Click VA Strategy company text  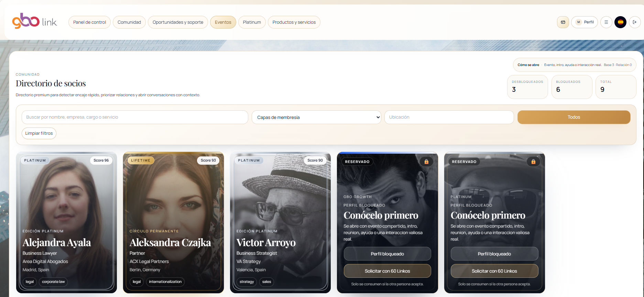(x=249, y=262)
